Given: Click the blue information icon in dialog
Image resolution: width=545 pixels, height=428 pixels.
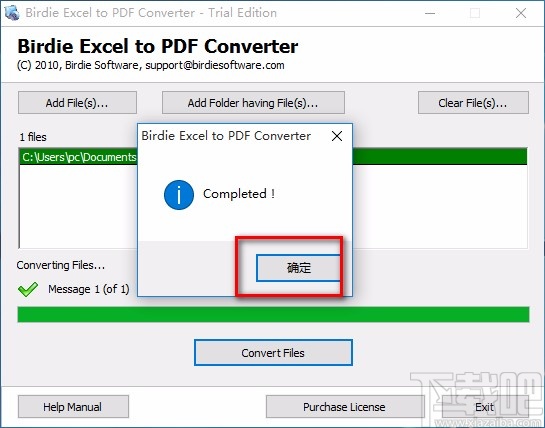Looking at the screenshot, I should (179, 195).
